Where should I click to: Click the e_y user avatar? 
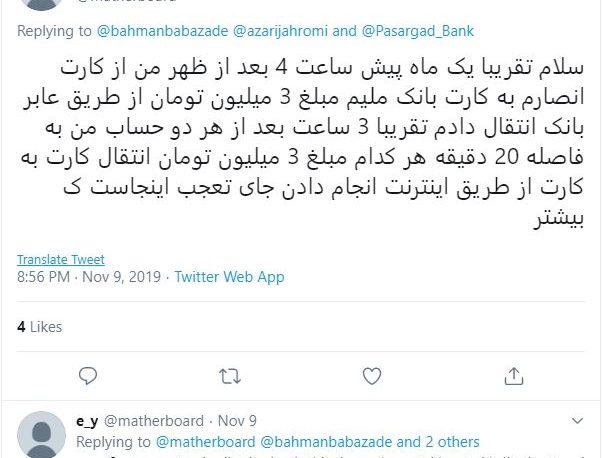point(42,435)
